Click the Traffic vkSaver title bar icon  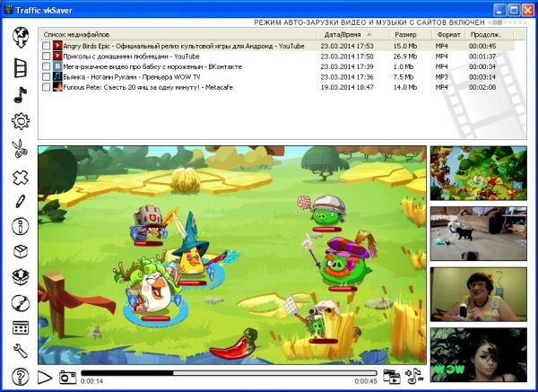(7, 10)
